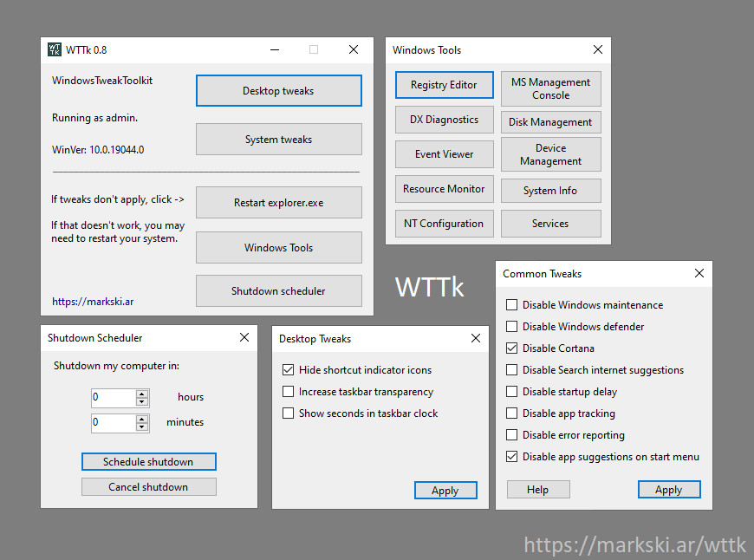Close the Windows Tools window
The image size is (754, 560).
tap(598, 49)
